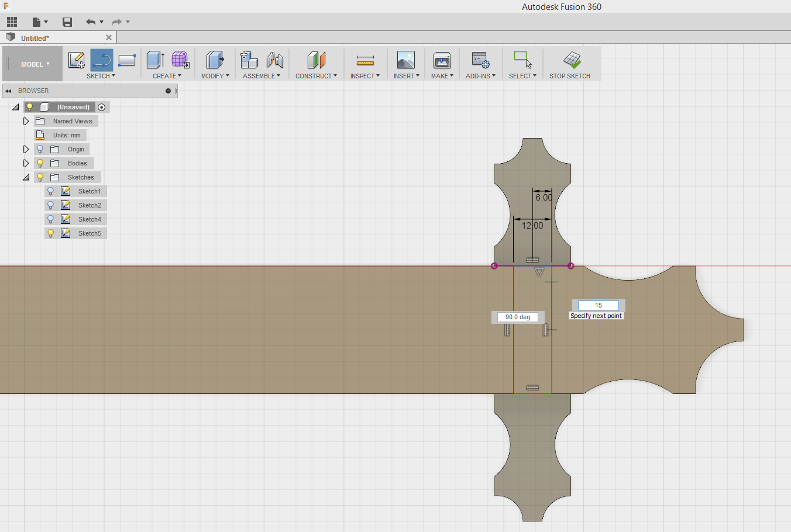Image resolution: width=791 pixels, height=532 pixels.
Task: Open the ADD-INS menu
Action: 480,76
